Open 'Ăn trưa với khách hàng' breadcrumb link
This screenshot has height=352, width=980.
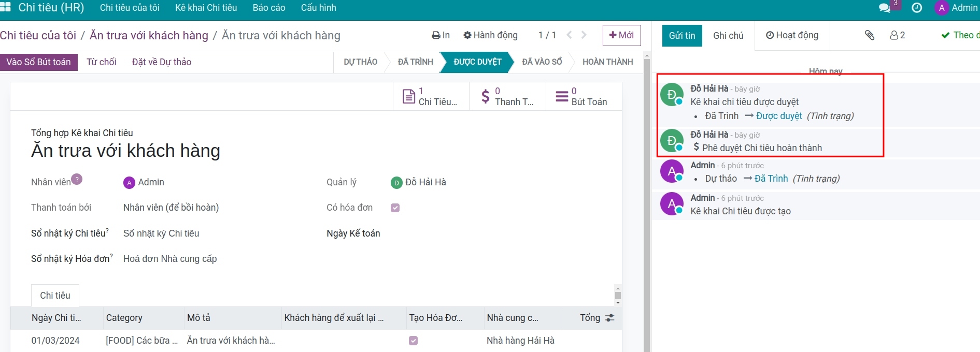pos(149,35)
